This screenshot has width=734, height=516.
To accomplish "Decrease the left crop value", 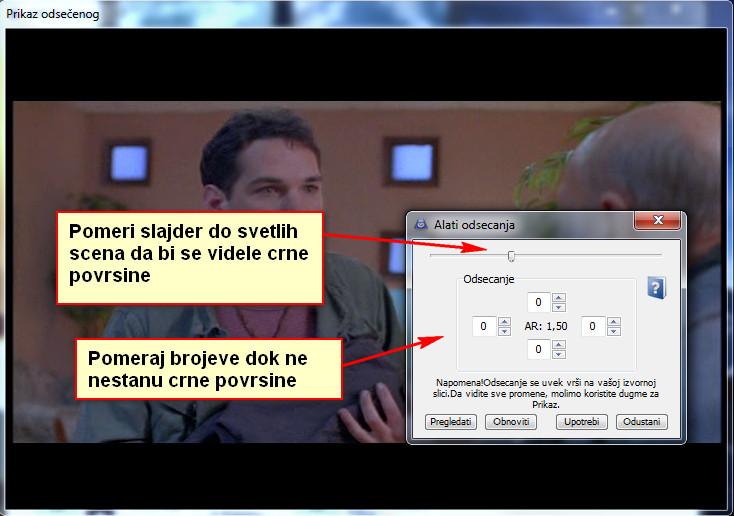I will (x=504, y=331).
